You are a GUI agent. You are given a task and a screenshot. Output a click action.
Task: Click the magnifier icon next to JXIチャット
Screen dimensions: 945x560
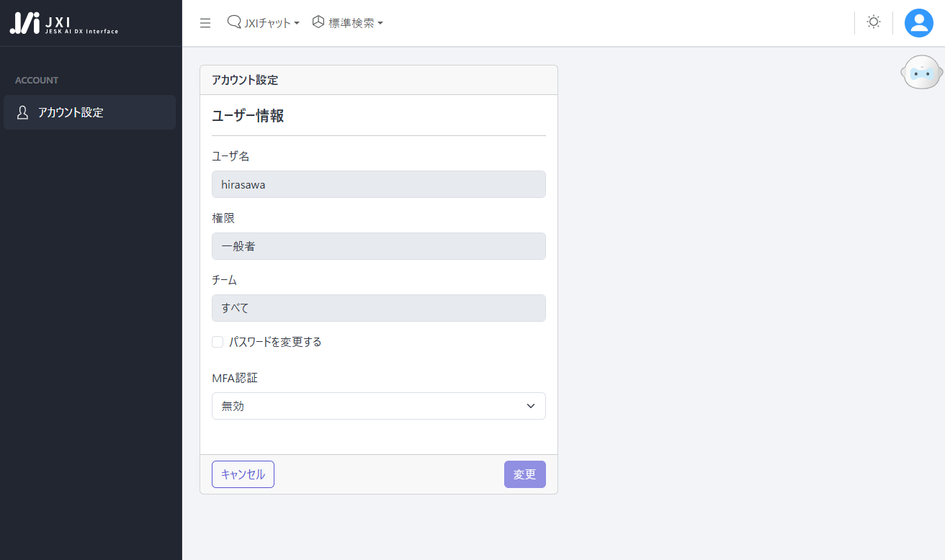(x=233, y=22)
